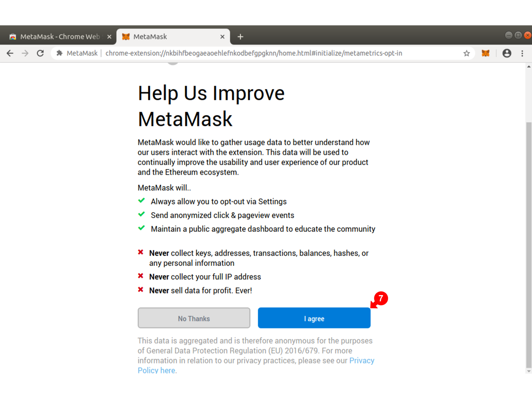Click the scrollbar up arrow
This screenshot has height=399, width=532.
529,67
